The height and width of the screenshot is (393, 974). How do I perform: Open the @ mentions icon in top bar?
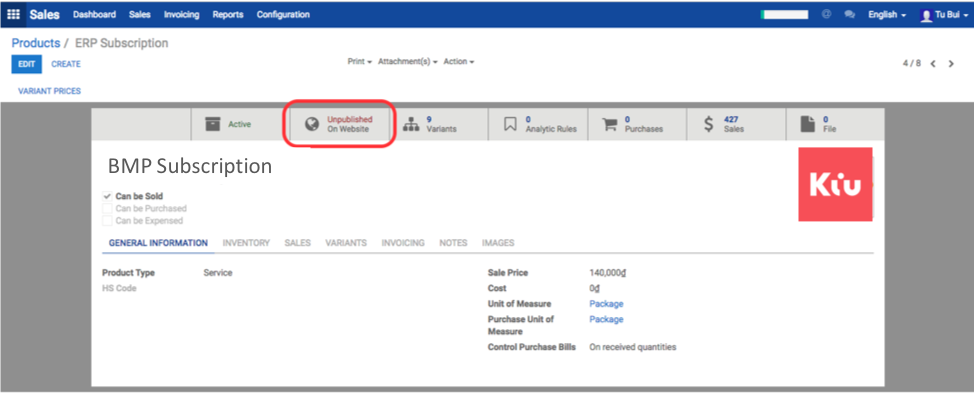click(x=827, y=14)
